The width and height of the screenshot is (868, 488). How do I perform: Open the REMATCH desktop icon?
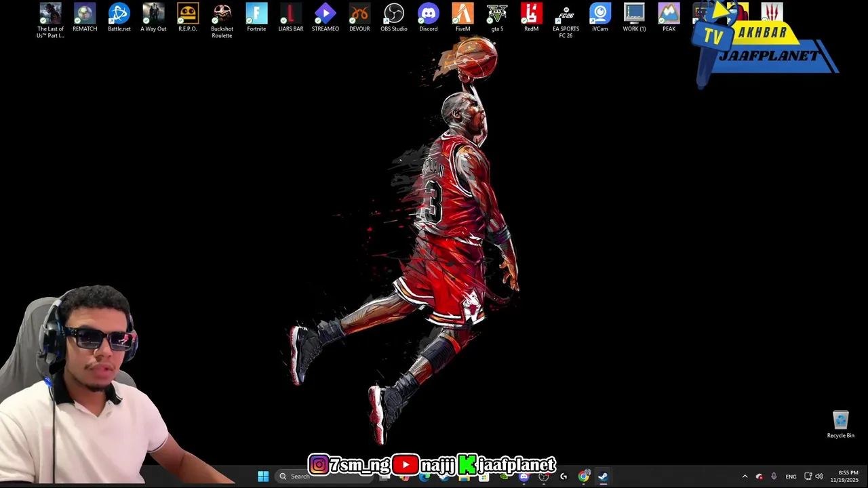click(85, 18)
